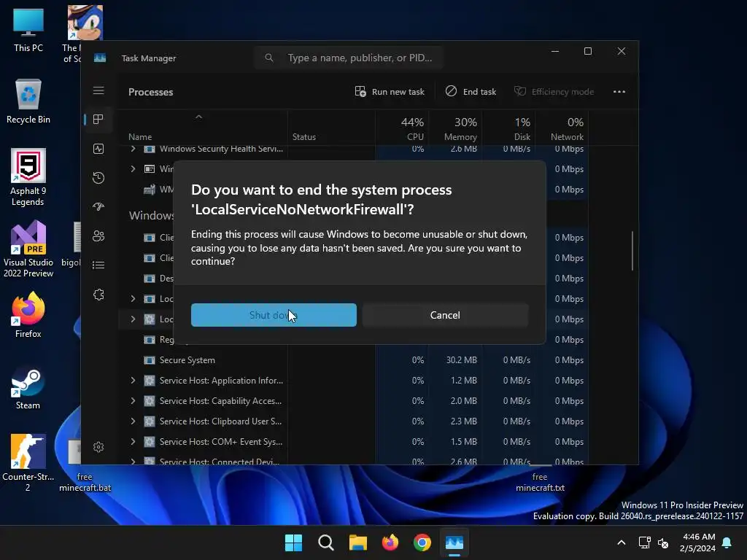The width and height of the screenshot is (747, 560).
Task: Open the Windows Start button
Action: point(293,542)
